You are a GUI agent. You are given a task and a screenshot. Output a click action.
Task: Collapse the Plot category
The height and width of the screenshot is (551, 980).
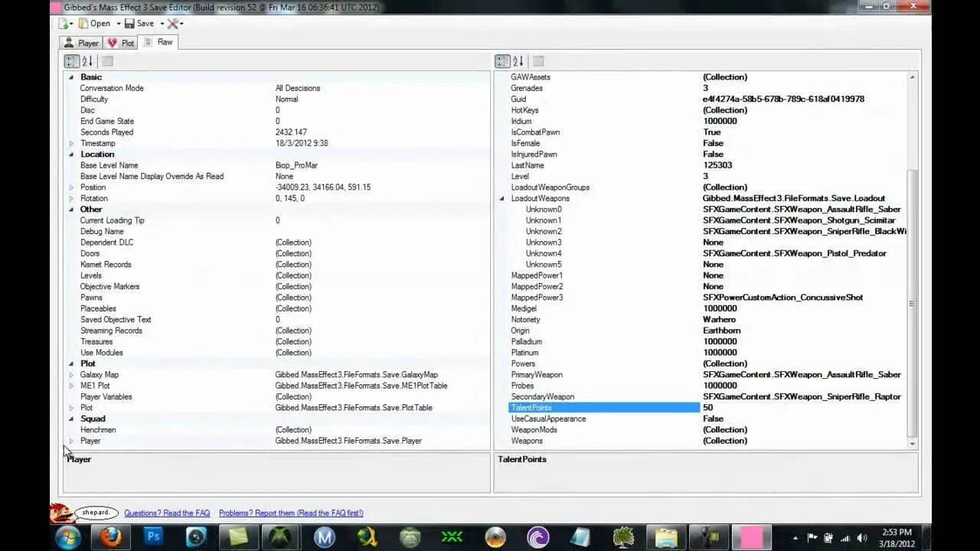pyautogui.click(x=71, y=364)
